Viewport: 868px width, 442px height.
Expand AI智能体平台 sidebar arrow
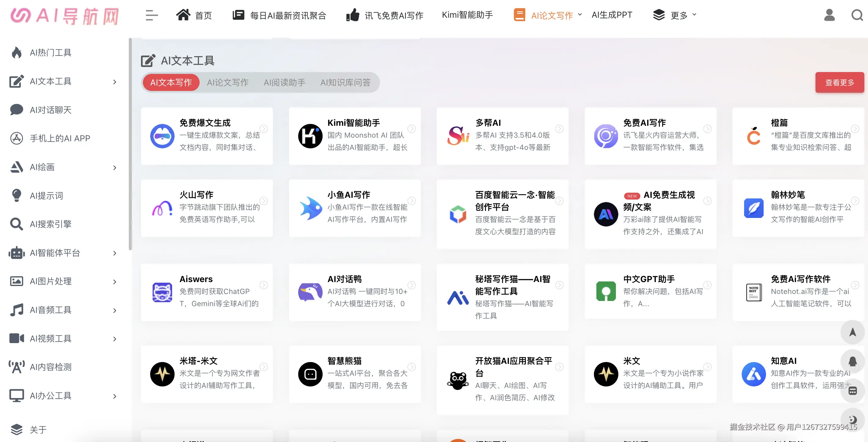pos(114,253)
